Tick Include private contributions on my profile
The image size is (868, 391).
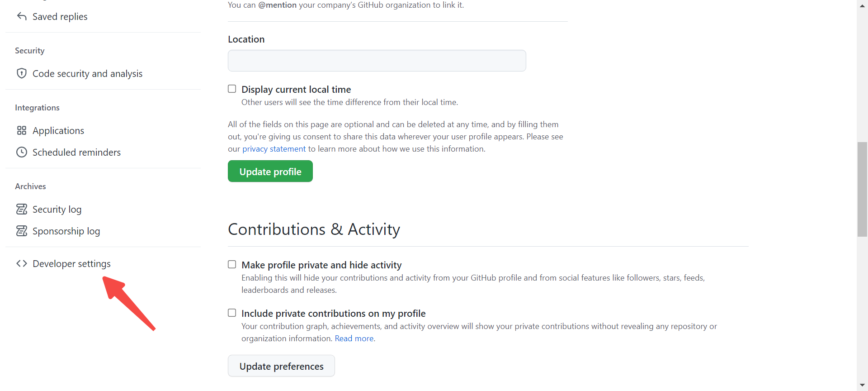pos(232,313)
